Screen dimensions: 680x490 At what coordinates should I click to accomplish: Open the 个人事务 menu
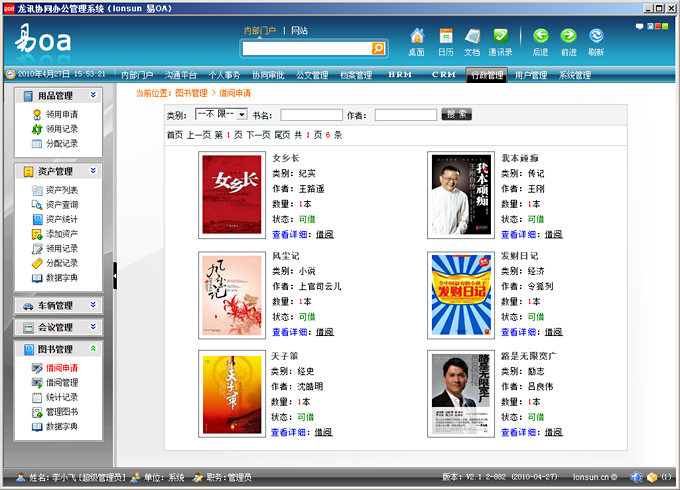point(224,75)
